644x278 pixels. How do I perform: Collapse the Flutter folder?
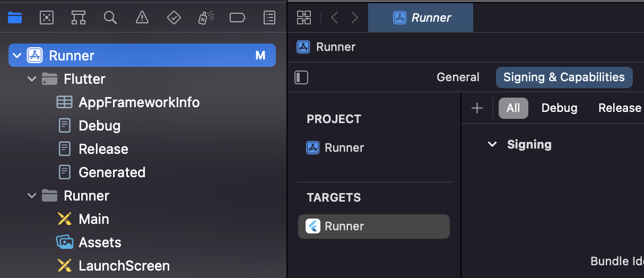[x=32, y=79]
